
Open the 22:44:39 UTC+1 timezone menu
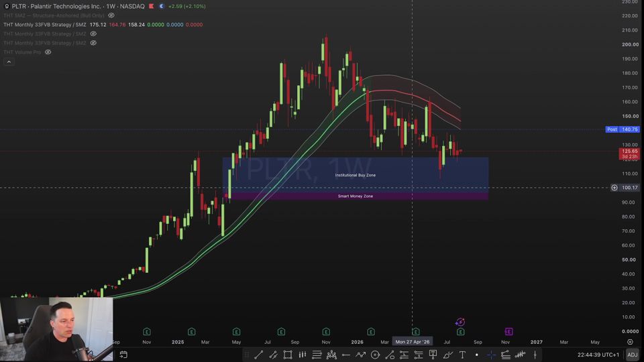click(598, 355)
